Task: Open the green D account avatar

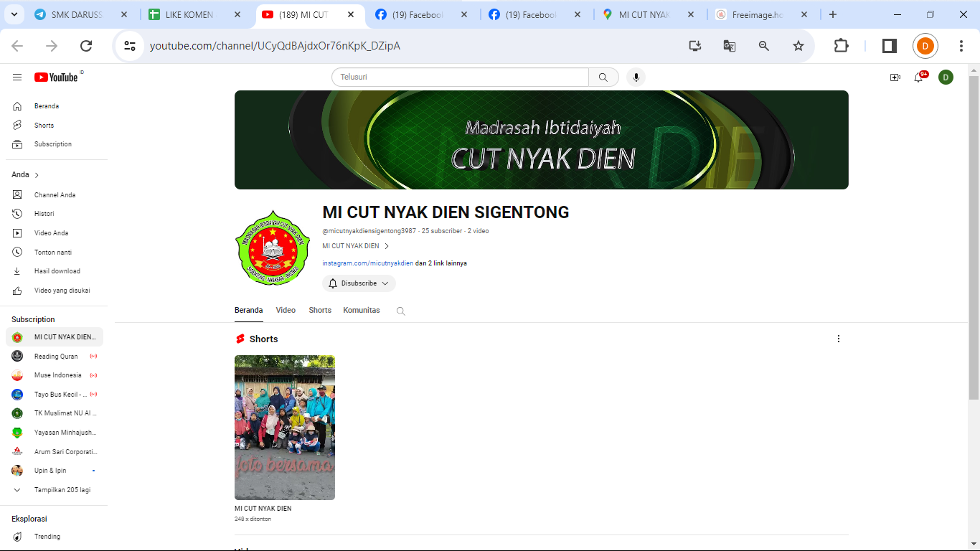Action: tap(946, 77)
